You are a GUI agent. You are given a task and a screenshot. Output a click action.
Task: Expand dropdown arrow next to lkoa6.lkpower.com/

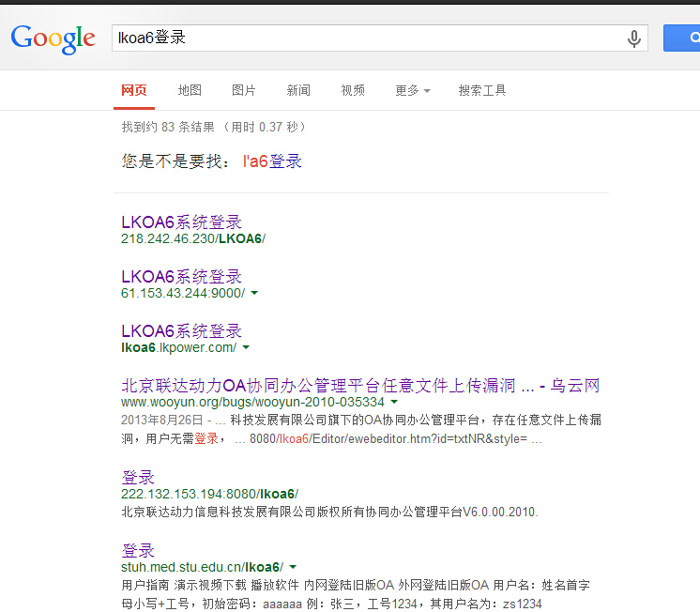246,347
